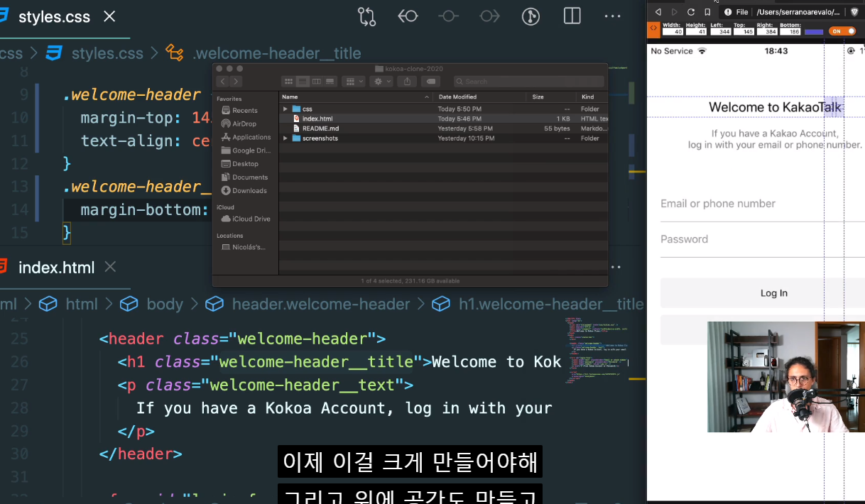This screenshot has height=504, width=865.
Task: Split the editor to the right
Action: tap(572, 16)
